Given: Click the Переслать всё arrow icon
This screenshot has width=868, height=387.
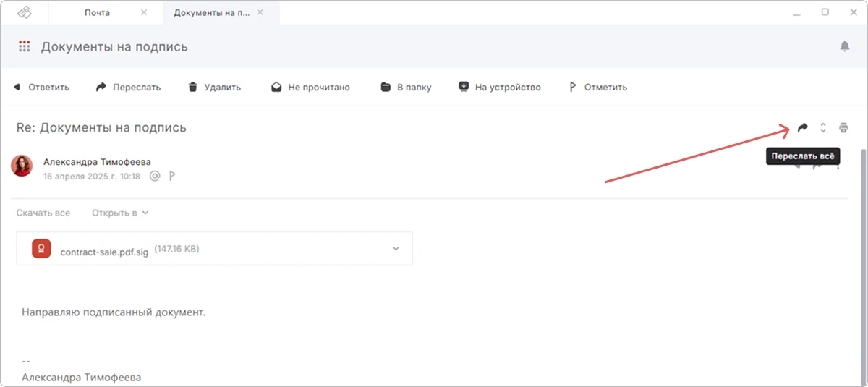Looking at the screenshot, I should tap(802, 128).
